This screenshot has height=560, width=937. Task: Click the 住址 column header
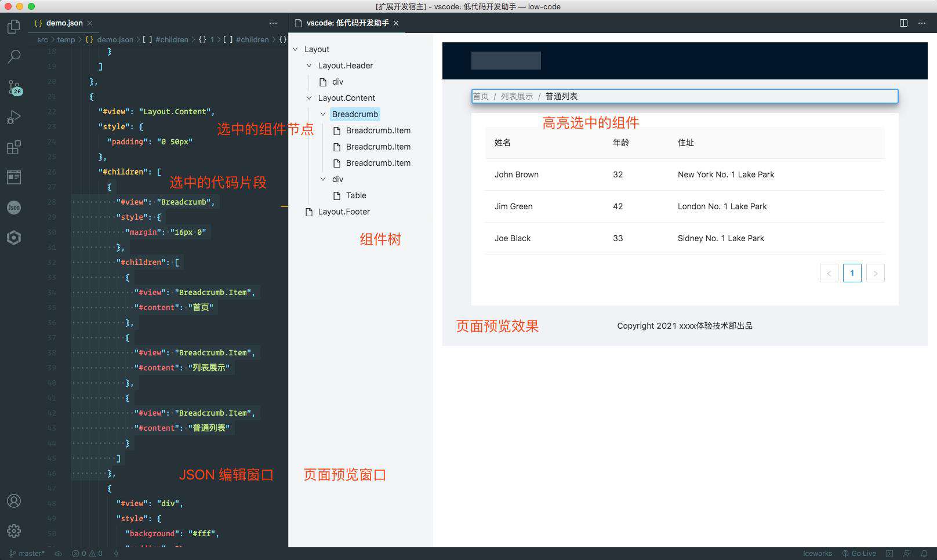coord(686,143)
